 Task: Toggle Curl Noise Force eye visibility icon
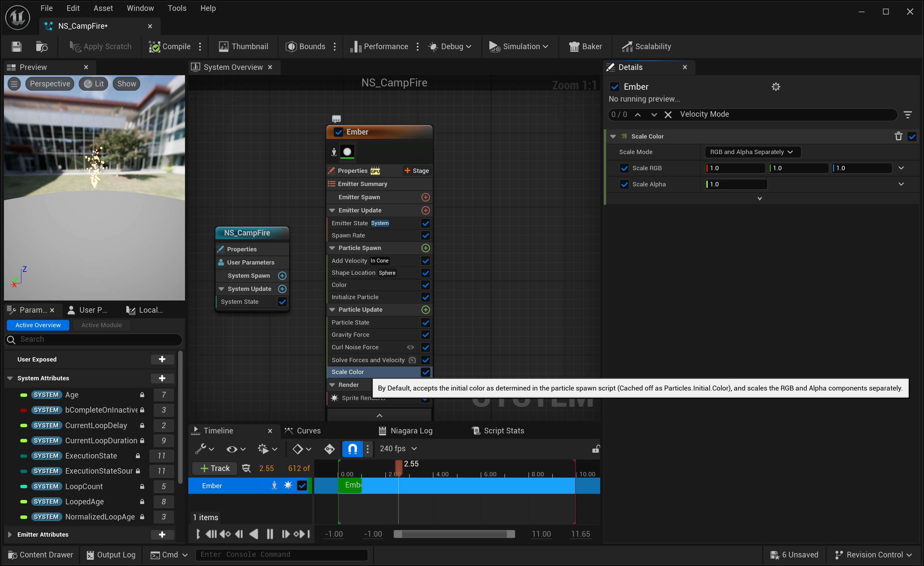(411, 347)
